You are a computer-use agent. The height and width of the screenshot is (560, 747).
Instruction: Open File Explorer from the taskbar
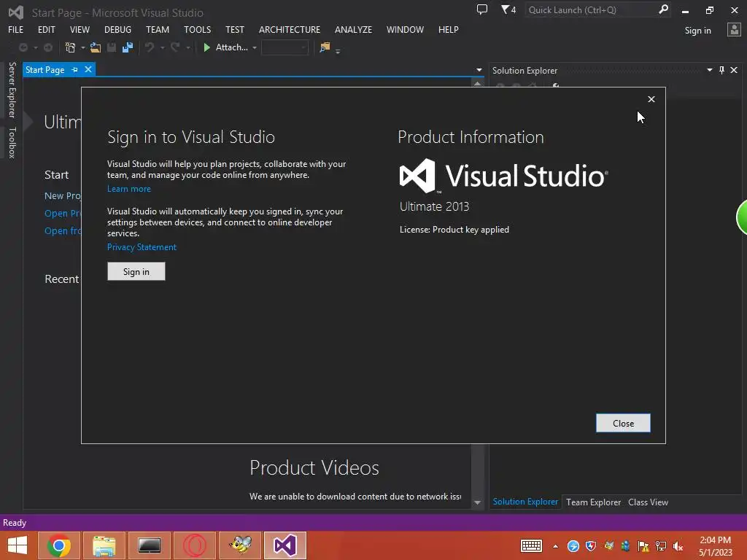(x=104, y=545)
